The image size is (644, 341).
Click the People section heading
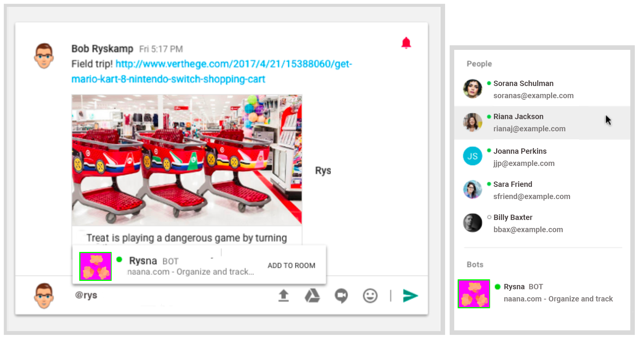point(479,64)
